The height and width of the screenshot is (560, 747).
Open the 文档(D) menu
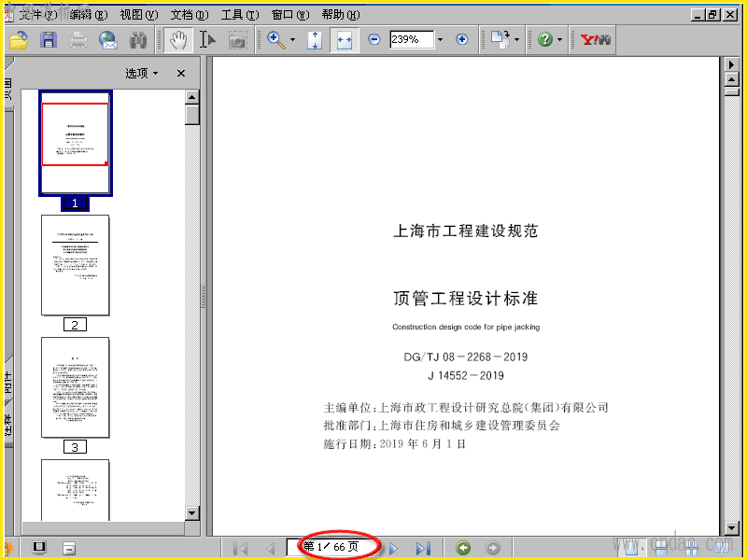click(x=190, y=15)
